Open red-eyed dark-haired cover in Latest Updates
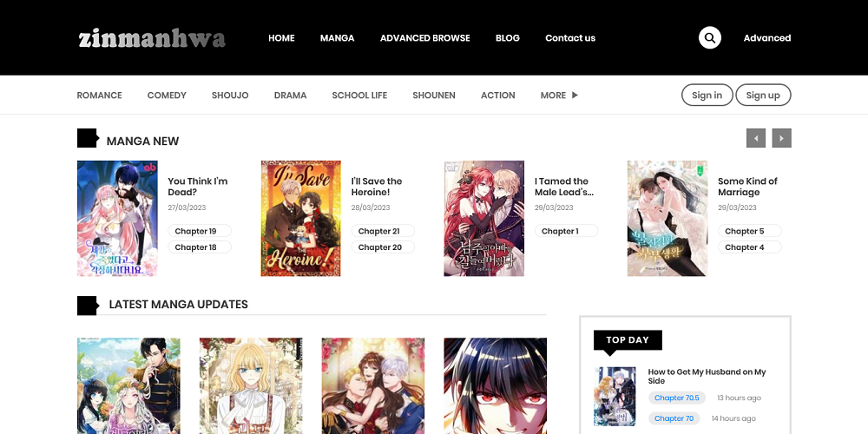Viewport: 868px width, 434px height. 496,386
